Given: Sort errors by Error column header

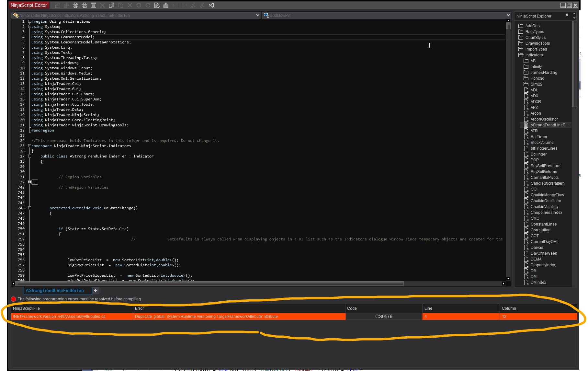Looking at the screenshot, I should coord(239,308).
